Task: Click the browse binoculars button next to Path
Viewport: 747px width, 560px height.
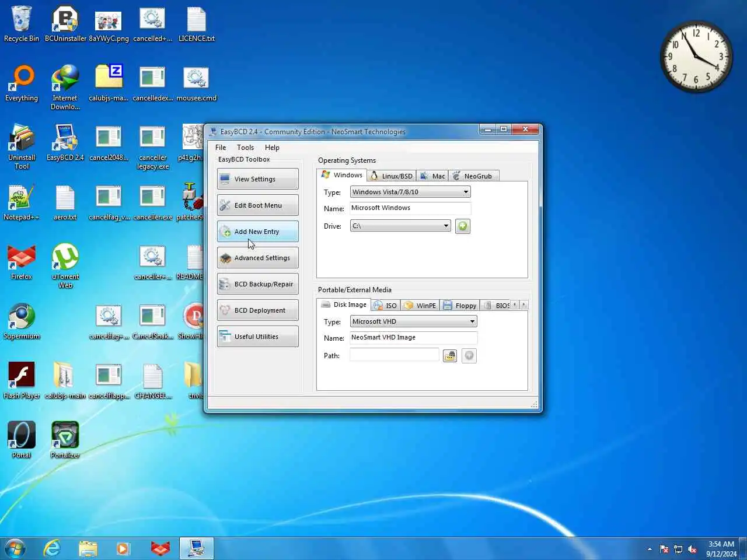Action: pos(449,356)
